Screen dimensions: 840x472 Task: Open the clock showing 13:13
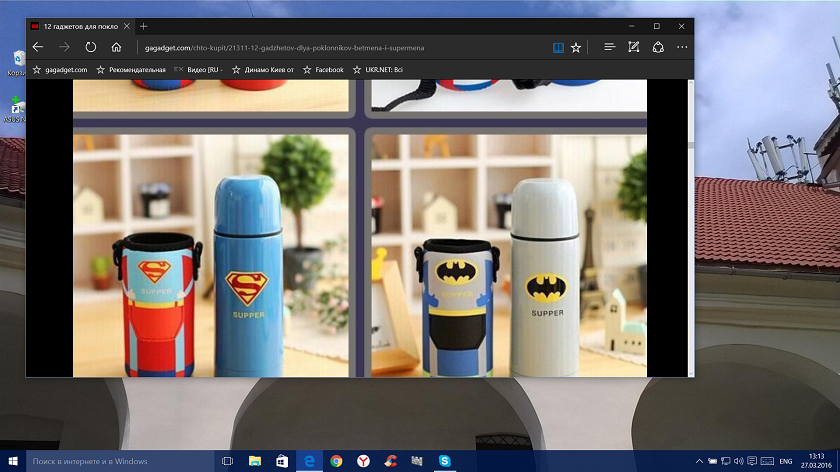point(816,461)
